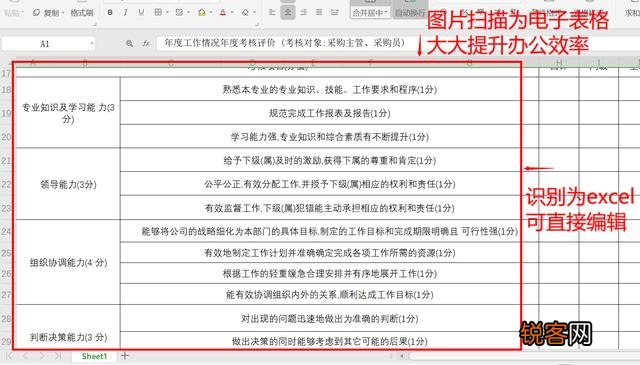Apply distributed alignment icon
Viewport: 640px width, 365px height.
tap(335, 12)
